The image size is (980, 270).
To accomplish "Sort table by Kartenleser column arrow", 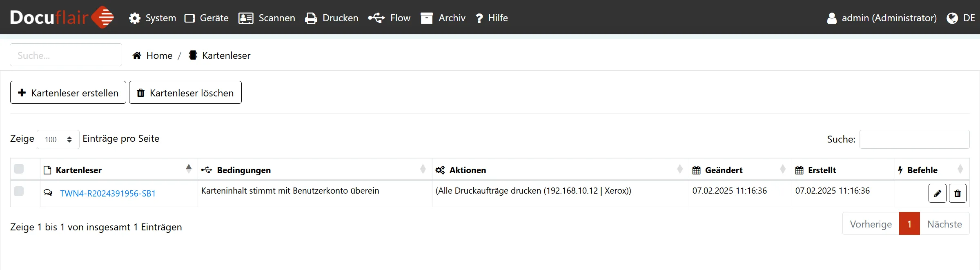I will [x=189, y=169].
